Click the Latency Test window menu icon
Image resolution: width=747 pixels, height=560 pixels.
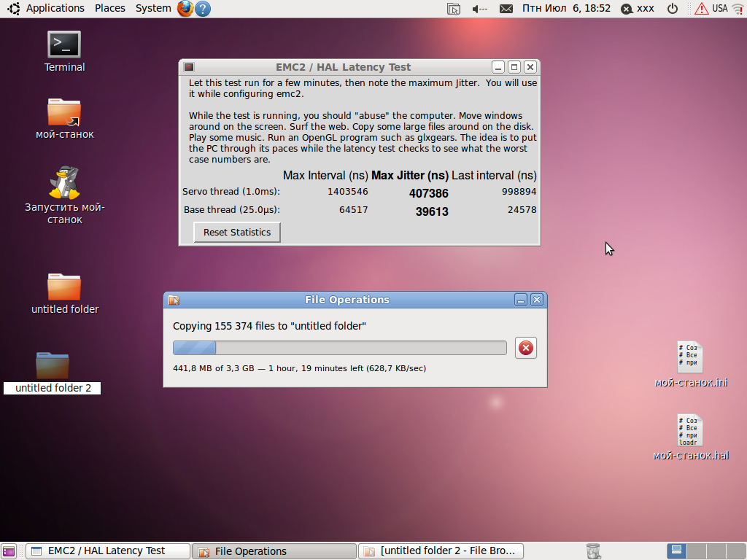(x=189, y=67)
